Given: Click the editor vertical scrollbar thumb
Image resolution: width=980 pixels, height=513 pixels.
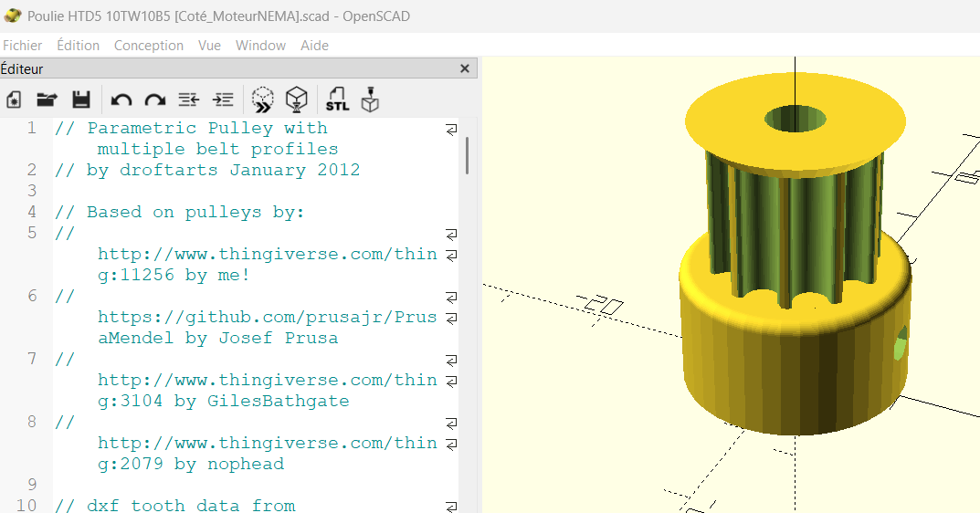Looking at the screenshot, I should pos(467,155).
